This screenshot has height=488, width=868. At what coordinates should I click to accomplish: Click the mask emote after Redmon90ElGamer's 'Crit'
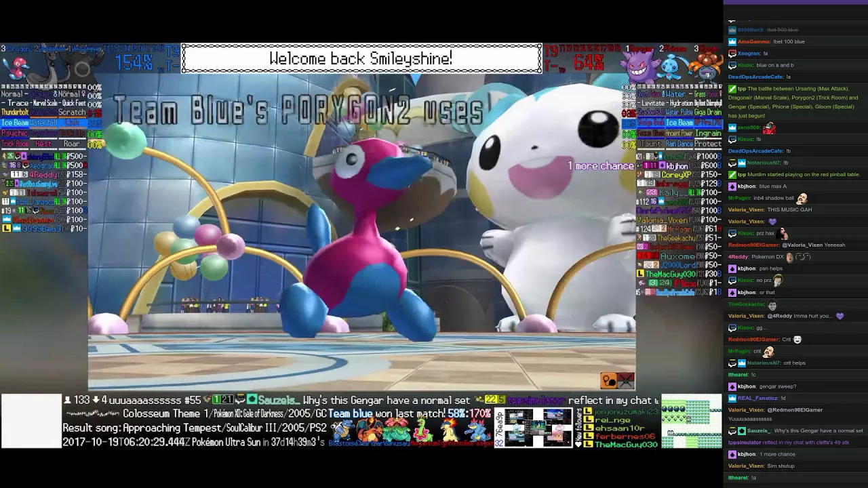pyautogui.click(x=797, y=340)
